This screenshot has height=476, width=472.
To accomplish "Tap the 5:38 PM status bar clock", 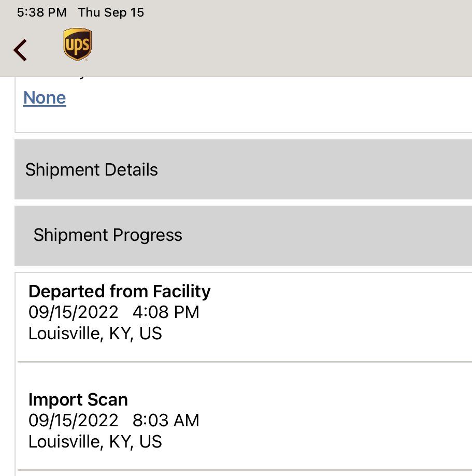I will pyautogui.click(x=41, y=12).
